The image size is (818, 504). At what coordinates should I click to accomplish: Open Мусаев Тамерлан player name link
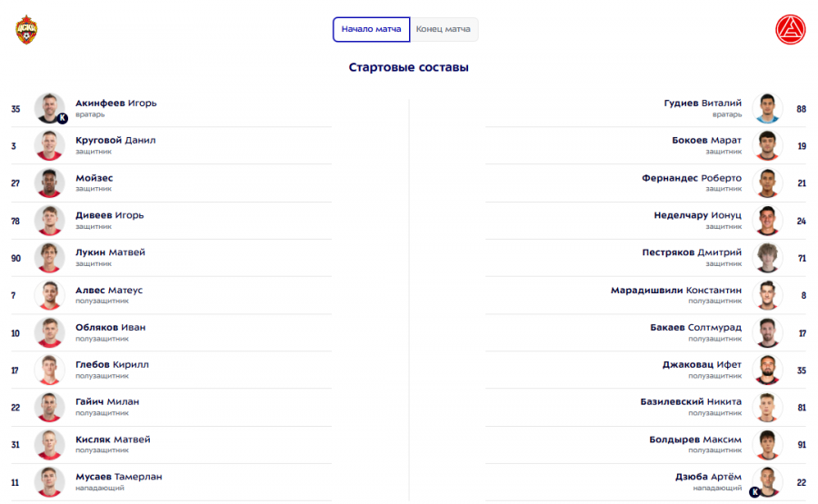[x=119, y=477]
